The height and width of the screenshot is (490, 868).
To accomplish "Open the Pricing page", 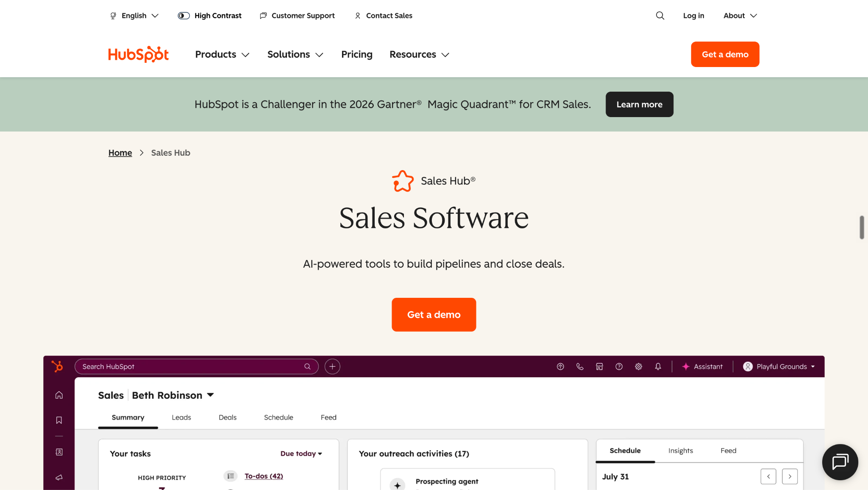I will pos(357,55).
